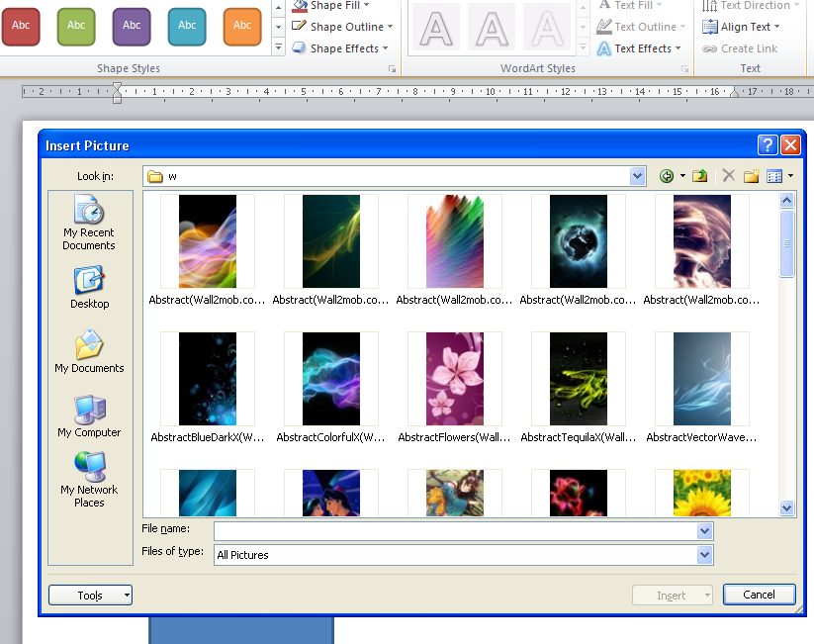Create a new folder in the dialog
The height and width of the screenshot is (644, 814).
click(752, 176)
